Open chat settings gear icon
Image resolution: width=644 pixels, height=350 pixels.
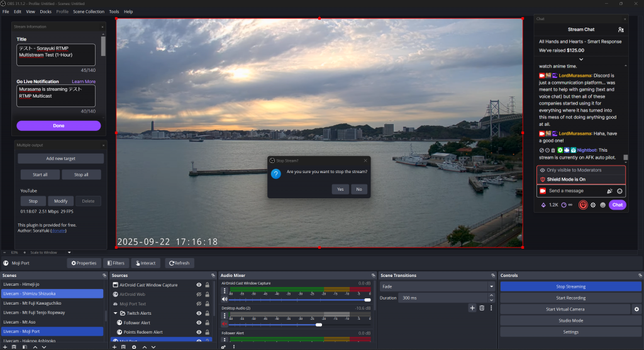click(593, 205)
